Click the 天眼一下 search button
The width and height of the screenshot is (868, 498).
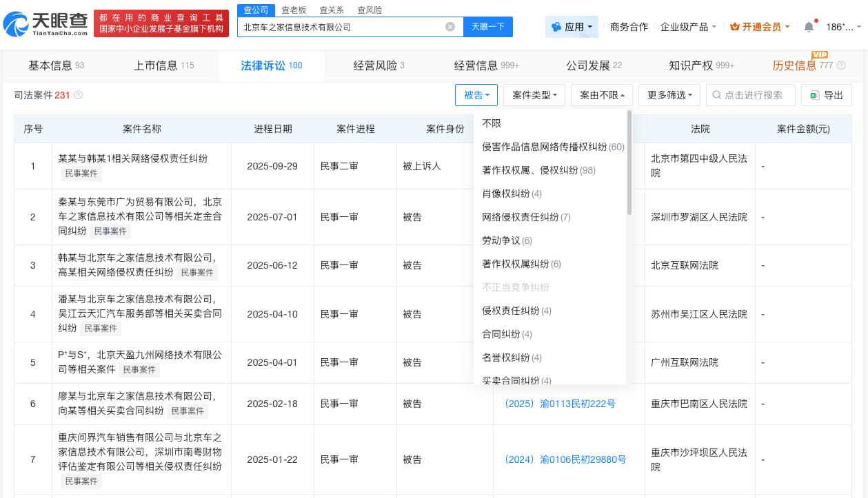pos(488,27)
